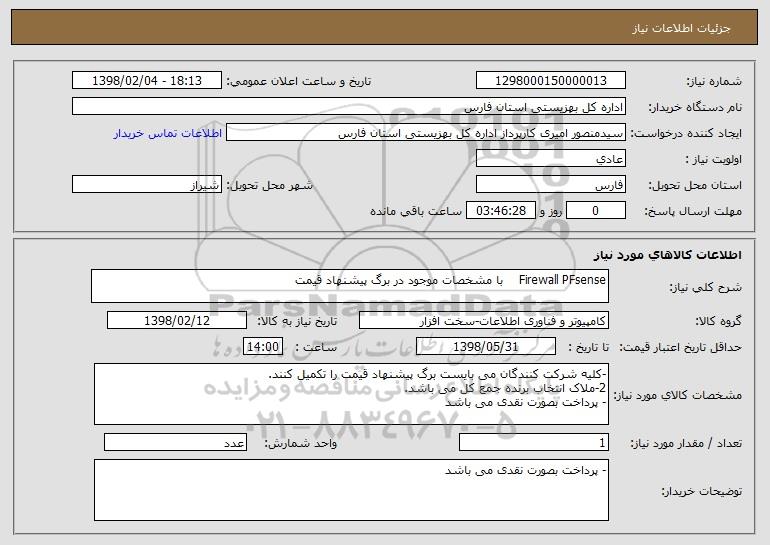The image size is (770, 545).
Task: Select the نام دستگاه خریدار field
Action: pyautogui.click(x=349, y=107)
